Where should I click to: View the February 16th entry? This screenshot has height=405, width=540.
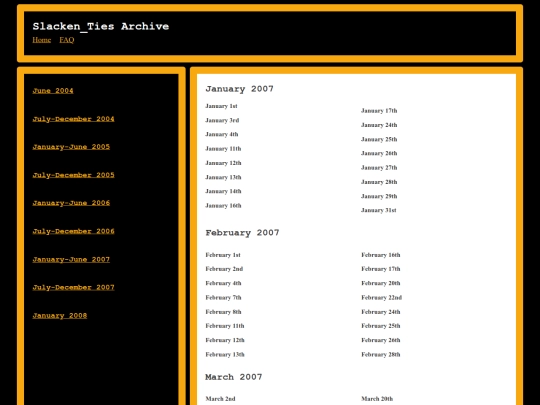[x=381, y=255]
